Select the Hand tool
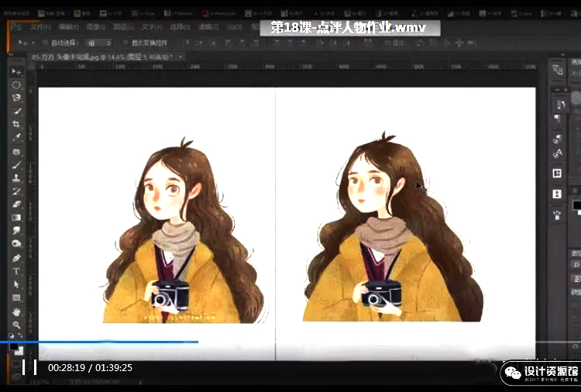This screenshot has width=581, height=392. coord(16,312)
